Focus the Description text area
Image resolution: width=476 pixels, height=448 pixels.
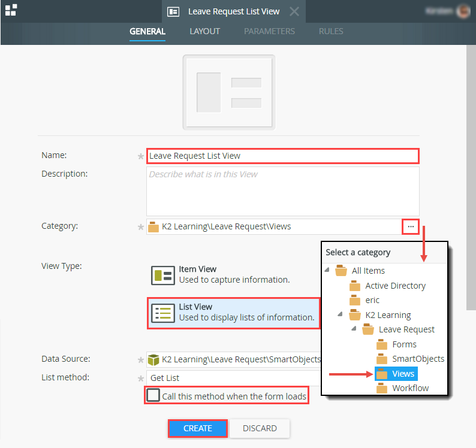click(282, 191)
